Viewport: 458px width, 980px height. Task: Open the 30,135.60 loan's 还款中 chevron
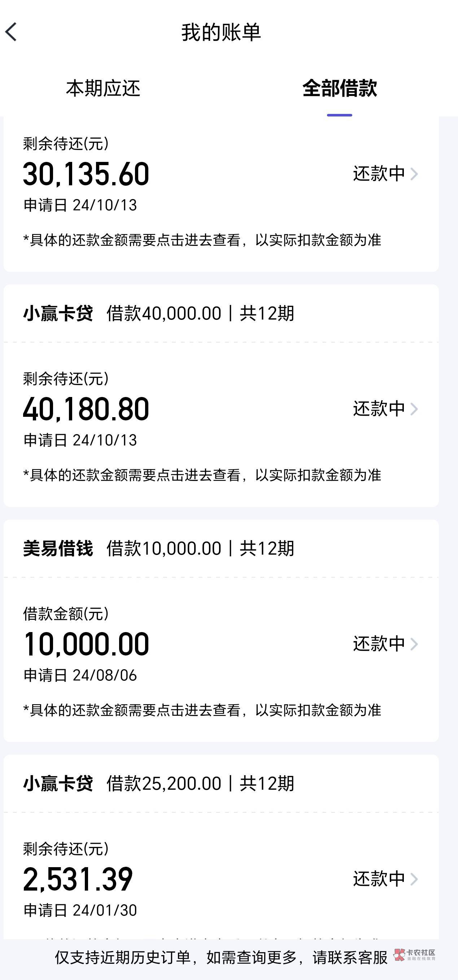coord(414,174)
